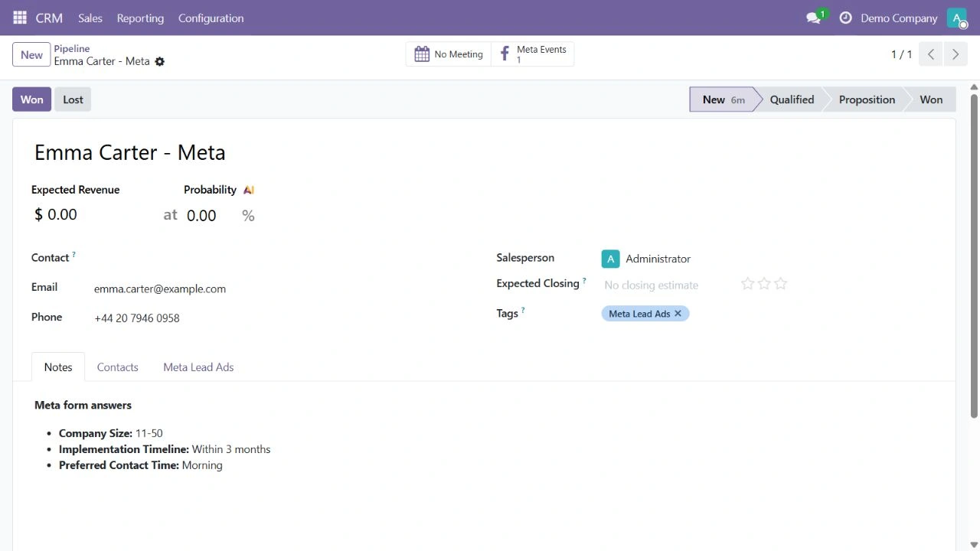Open the Salesperson dropdown field
Screen dimensions: 980x551
pyautogui.click(x=769, y=259)
